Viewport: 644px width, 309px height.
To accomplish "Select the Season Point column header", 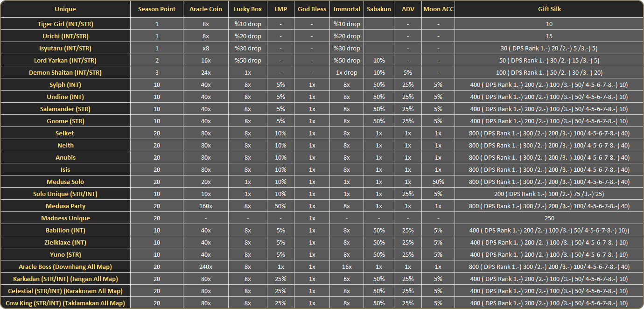I will (157, 9).
